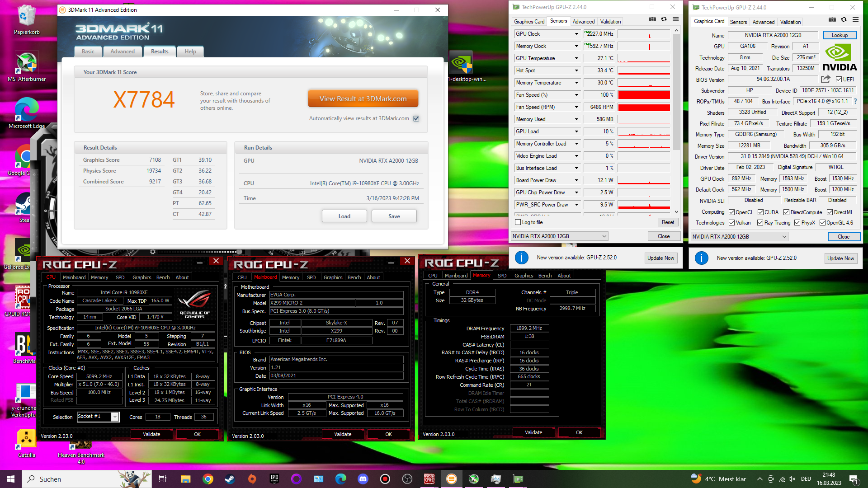Click View Result at 3DMark.com button

pyautogui.click(x=363, y=99)
